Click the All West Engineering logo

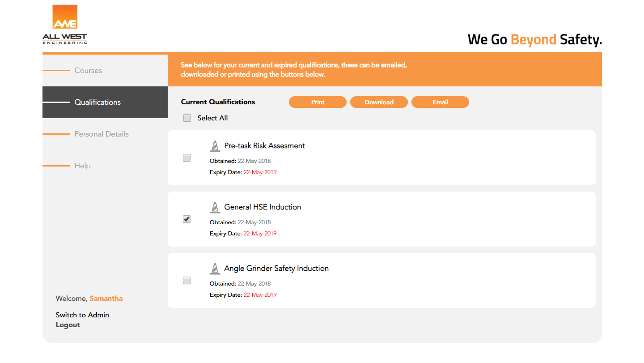[65, 25]
